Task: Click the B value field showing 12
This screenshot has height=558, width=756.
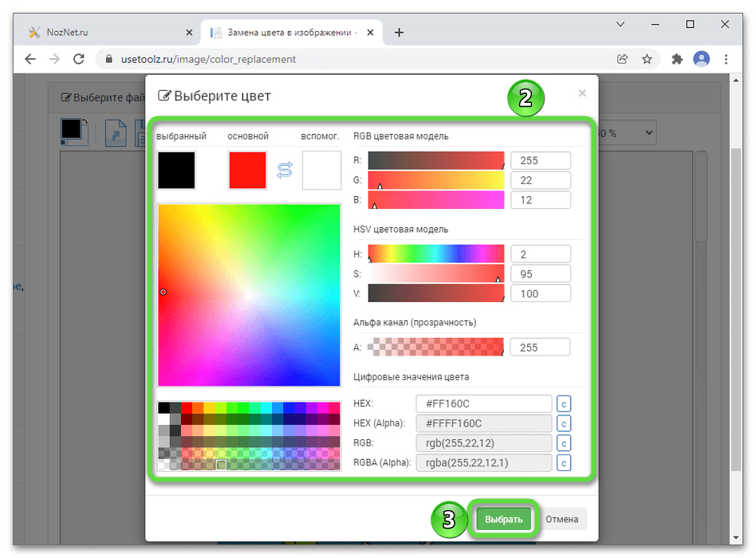Action: 541,200
